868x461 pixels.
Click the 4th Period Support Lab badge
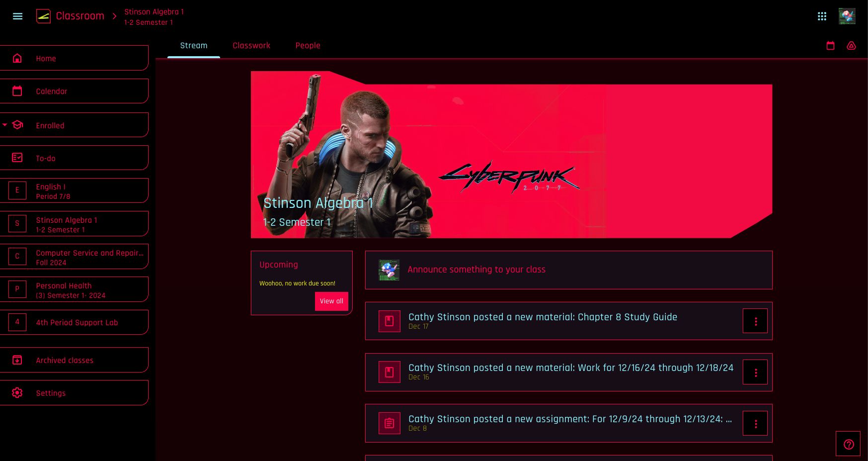click(x=17, y=322)
